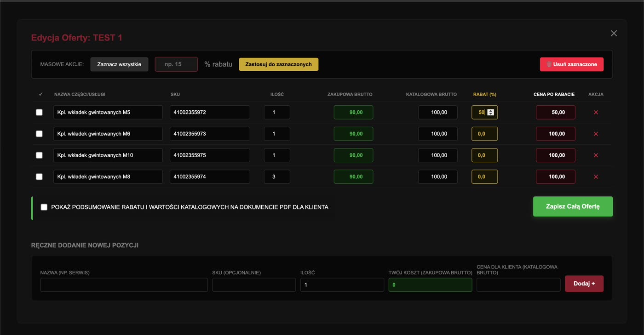Click the M6 row rabat field
This screenshot has height=335, width=644.
484,134
